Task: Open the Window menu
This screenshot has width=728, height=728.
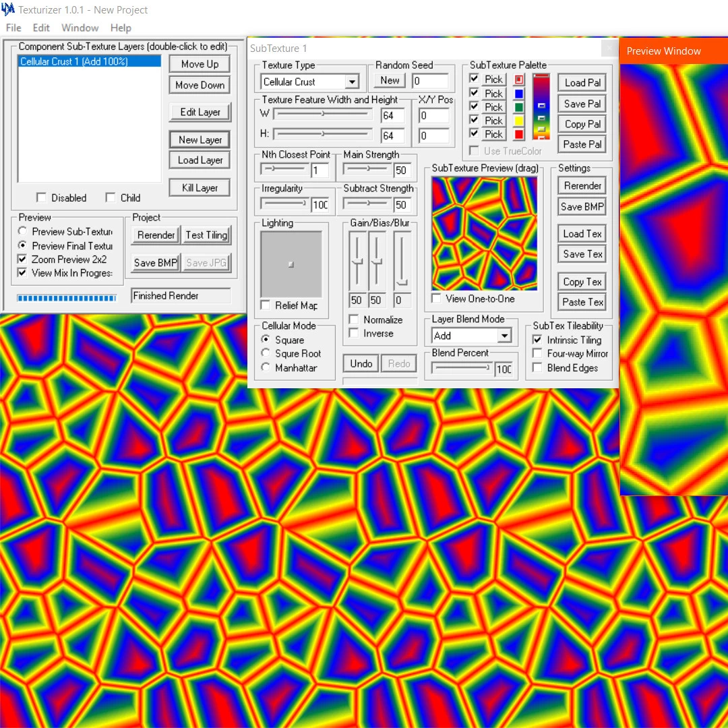Action: pyautogui.click(x=80, y=28)
